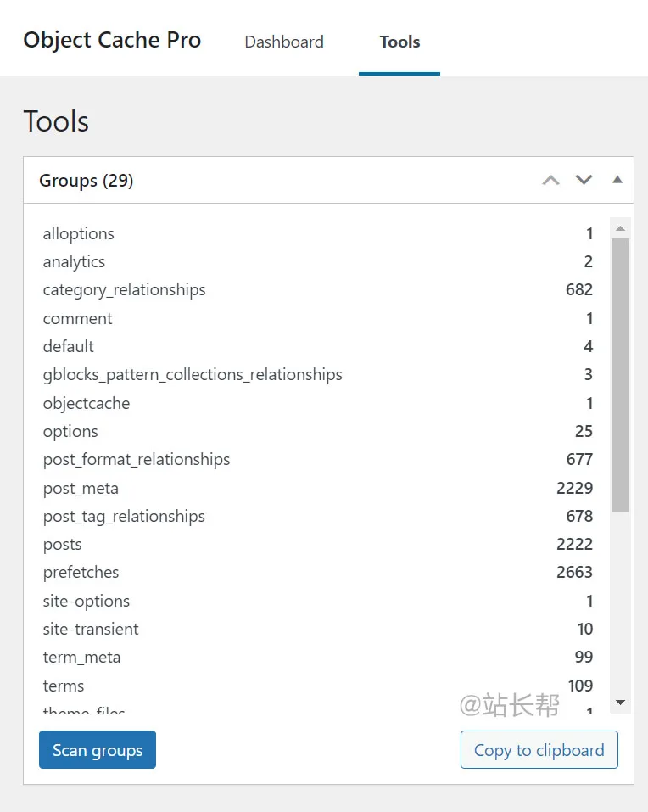
Task: Select the prefetches group name
Action: pos(81,572)
